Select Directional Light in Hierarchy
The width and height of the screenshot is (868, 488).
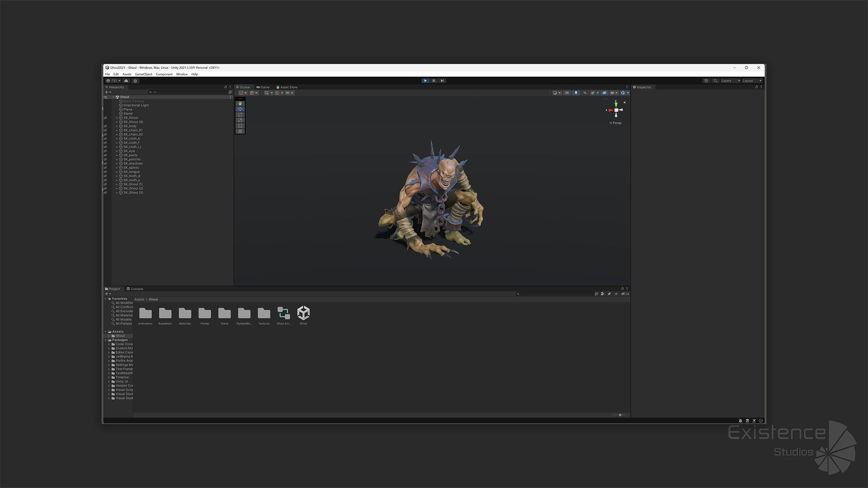tap(136, 105)
